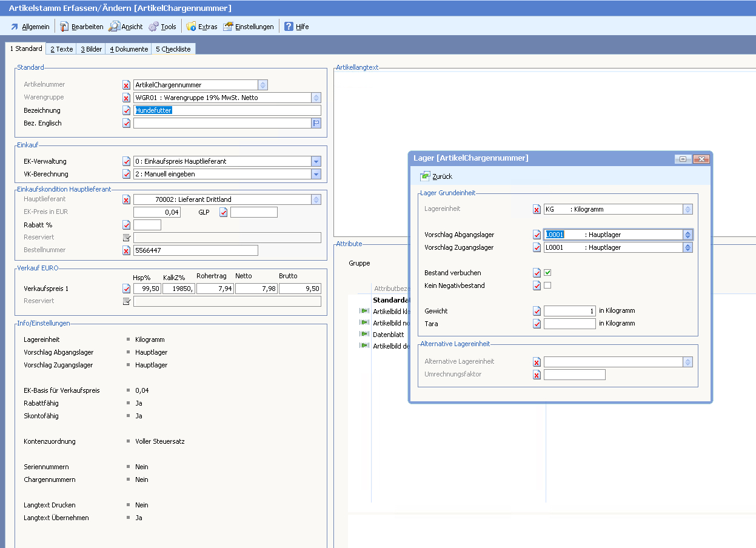Open Einstellungen settings icon

(x=228, y=27)
